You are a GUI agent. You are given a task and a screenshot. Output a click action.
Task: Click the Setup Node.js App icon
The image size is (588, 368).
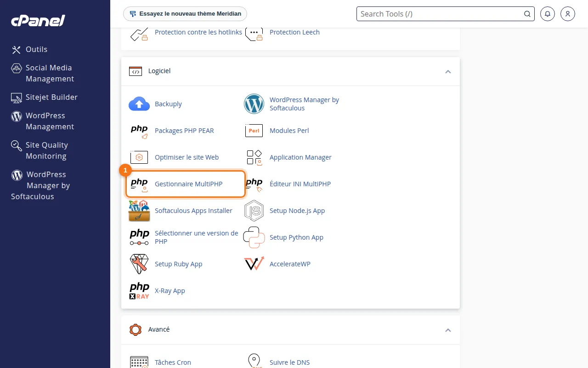coord(254,211)
